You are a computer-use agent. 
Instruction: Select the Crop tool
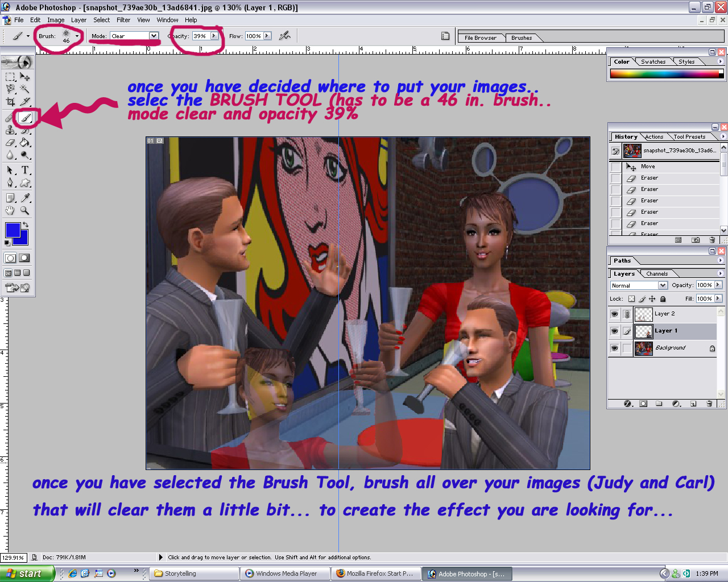(x=11, y=102)
